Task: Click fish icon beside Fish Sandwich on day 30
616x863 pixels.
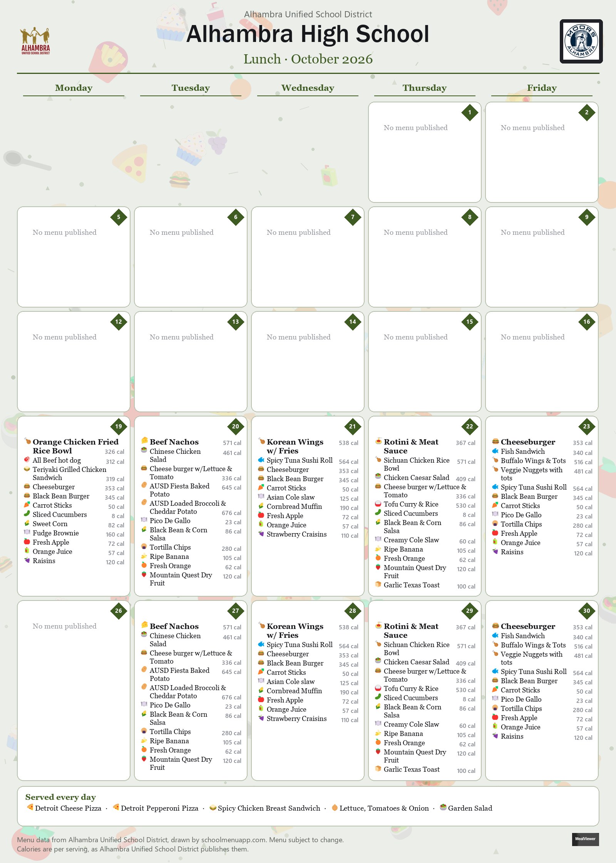Action: [x=495, y=635]
